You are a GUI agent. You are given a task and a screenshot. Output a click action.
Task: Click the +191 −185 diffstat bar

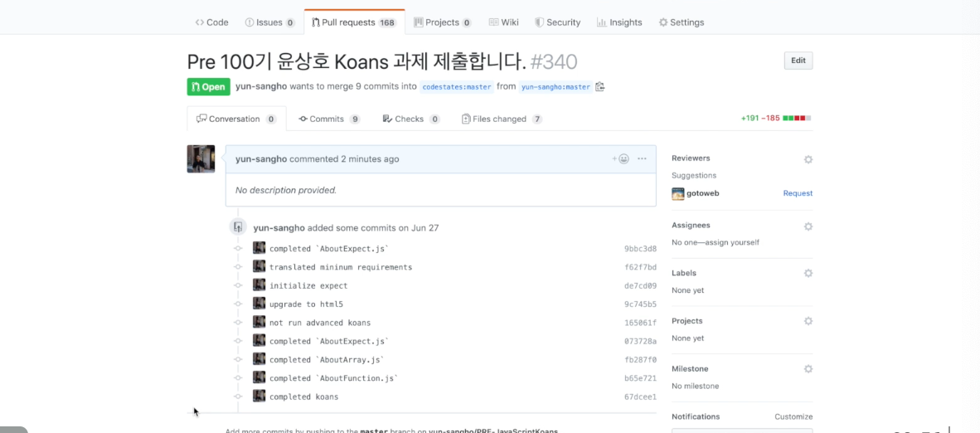click(x=776, y=118)
